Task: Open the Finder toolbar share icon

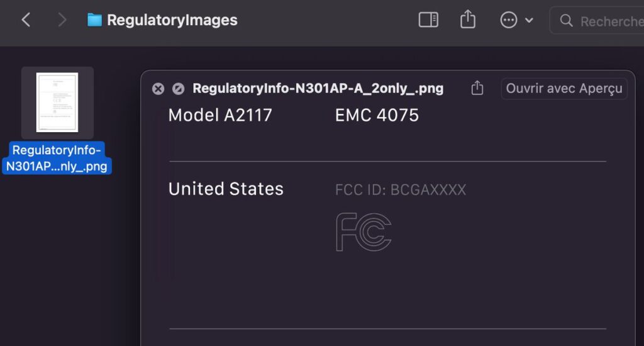Action: 468,20
